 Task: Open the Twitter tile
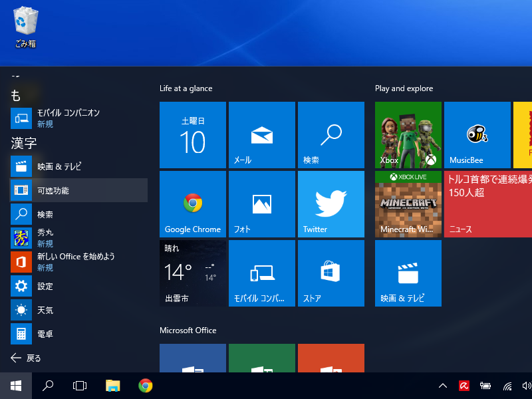click(x=331, y=204)
